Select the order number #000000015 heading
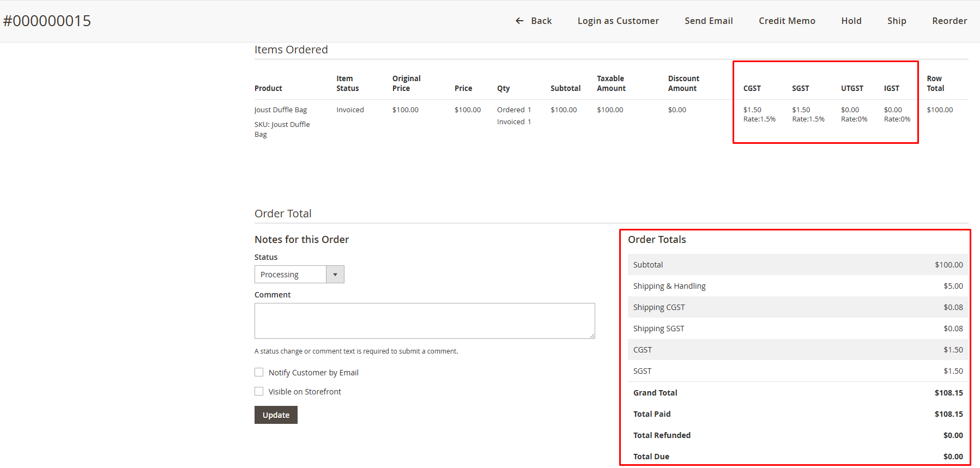 [x=47, y=21]
